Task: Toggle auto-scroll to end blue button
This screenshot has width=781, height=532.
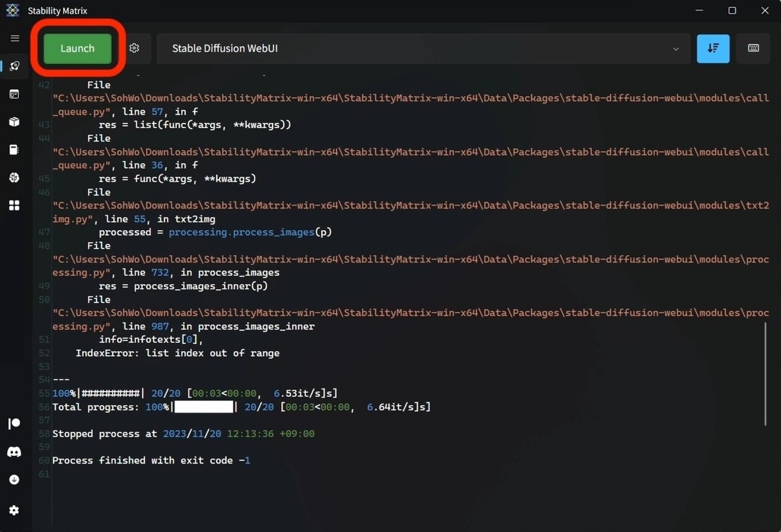Action: pyautogui.click(x=713, y=49)
